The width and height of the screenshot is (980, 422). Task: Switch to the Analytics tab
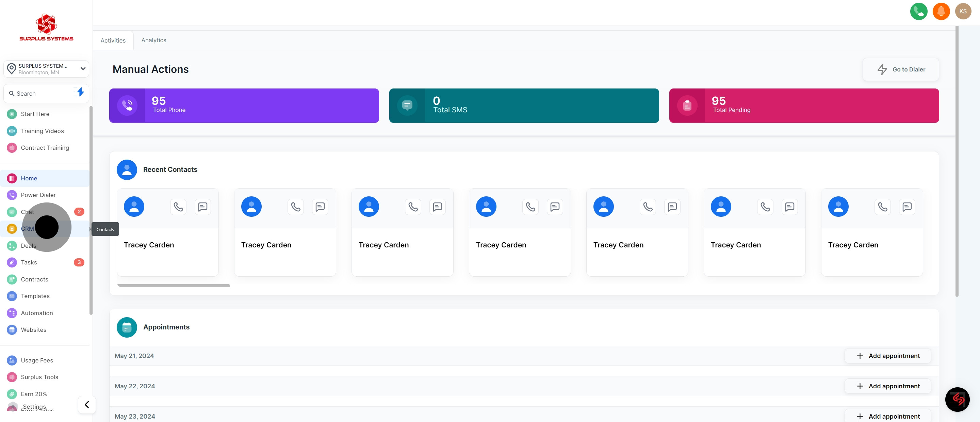click(x=154, y=40)
